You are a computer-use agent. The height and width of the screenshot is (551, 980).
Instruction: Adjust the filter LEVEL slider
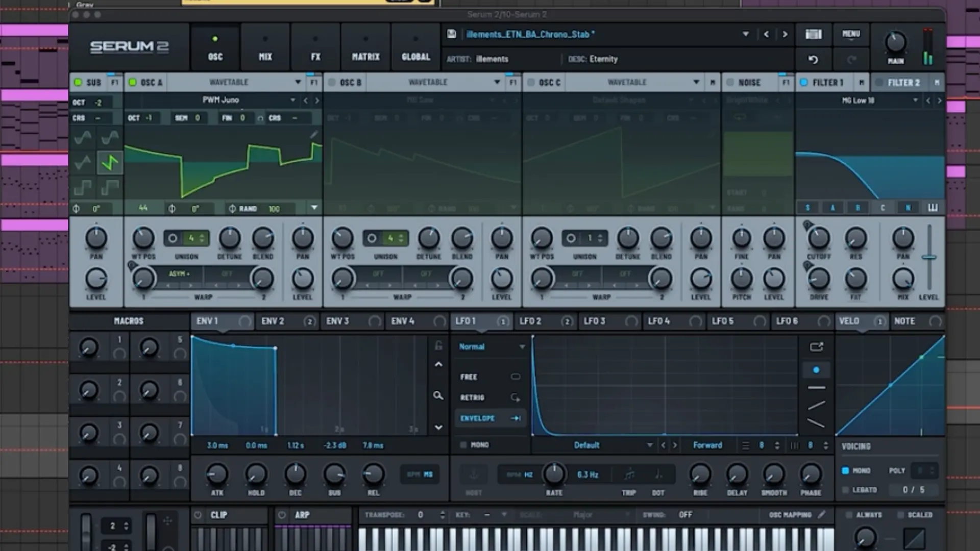coord(929,258)
